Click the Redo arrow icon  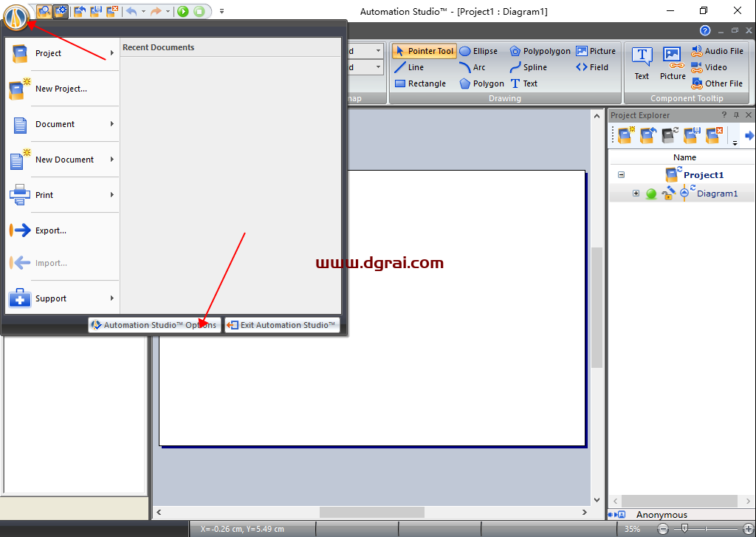pyautogui.click(x=156, y=11)
